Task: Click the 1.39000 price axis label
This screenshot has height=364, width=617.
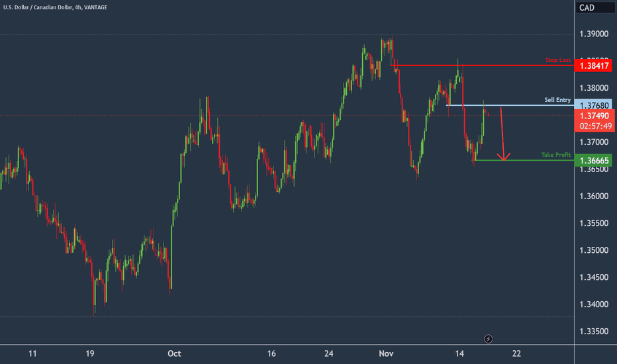Action: point(594,34)
